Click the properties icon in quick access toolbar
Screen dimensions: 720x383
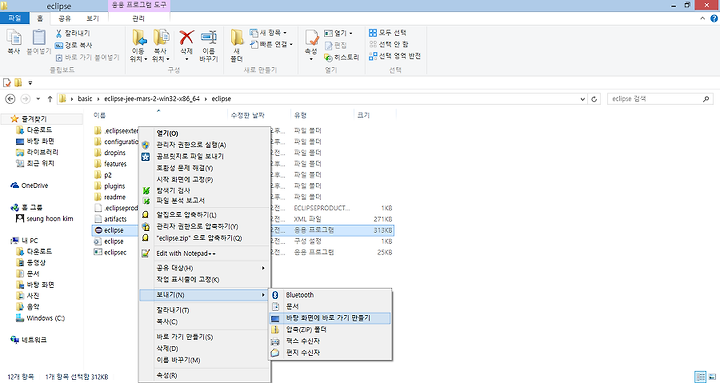[7, 83]
